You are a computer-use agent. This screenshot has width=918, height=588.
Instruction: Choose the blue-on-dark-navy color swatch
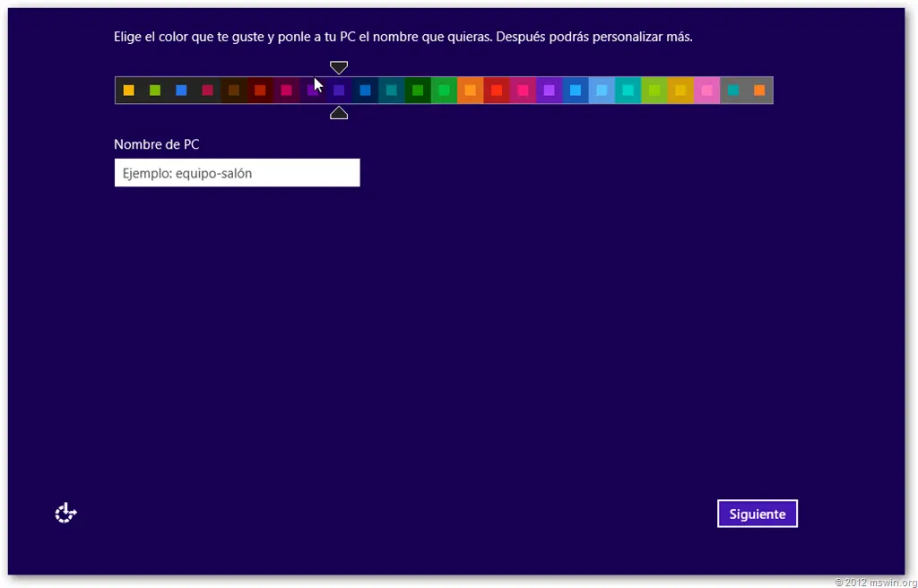click(366, 91)
